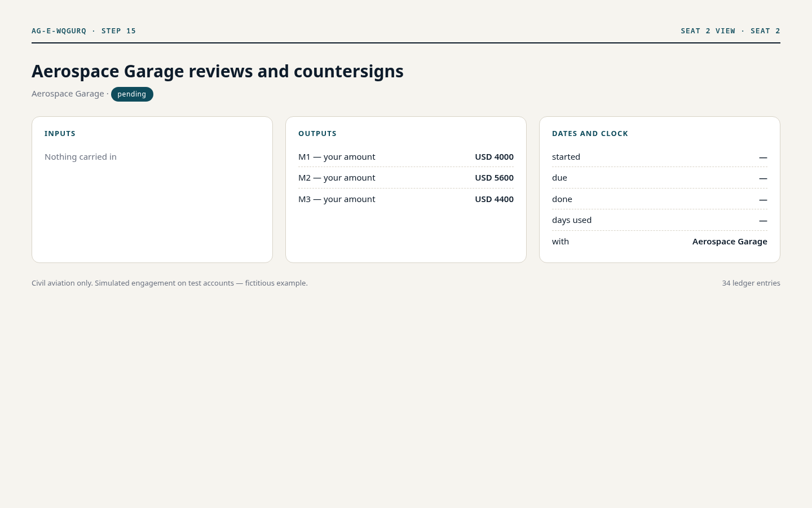Click the 34 ledger entries footer text
The width and height of the screenshot is (812, 508).
click(751, 283)
